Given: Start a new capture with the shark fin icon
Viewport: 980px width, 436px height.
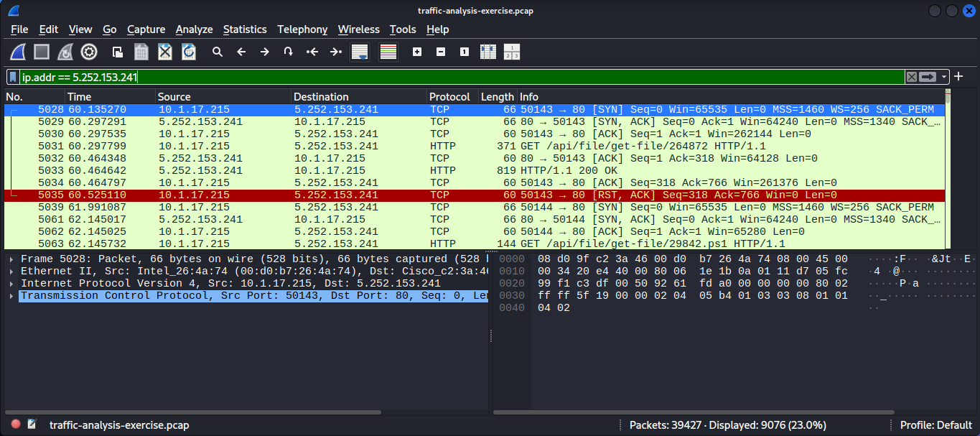Looking at the screenshot, I should point(18,51).
